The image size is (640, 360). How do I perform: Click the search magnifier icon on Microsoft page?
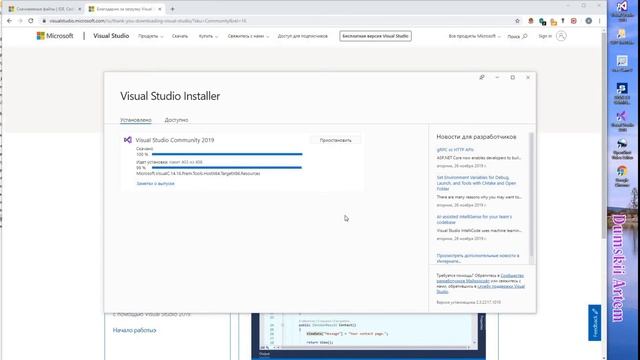(525, 36)
